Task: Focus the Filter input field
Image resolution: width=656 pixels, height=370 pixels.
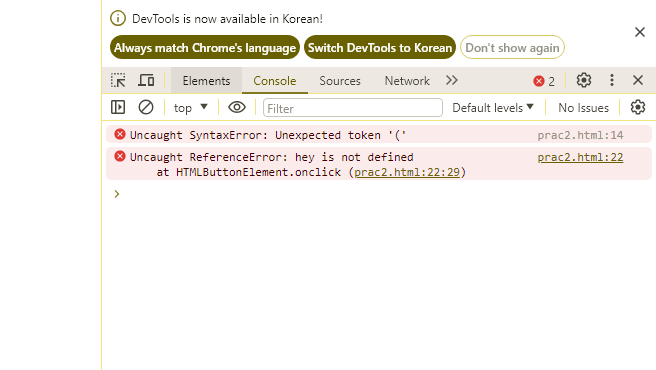Action: (353, 108)
